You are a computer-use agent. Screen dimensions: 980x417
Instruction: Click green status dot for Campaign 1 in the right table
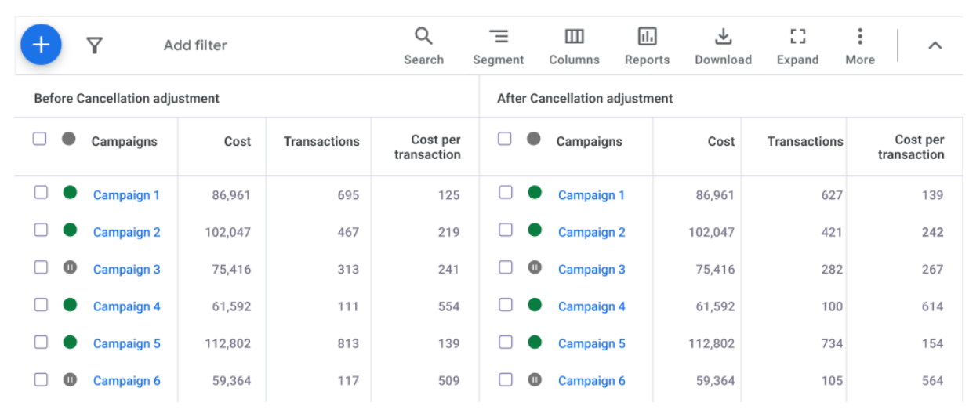point(535,193)
